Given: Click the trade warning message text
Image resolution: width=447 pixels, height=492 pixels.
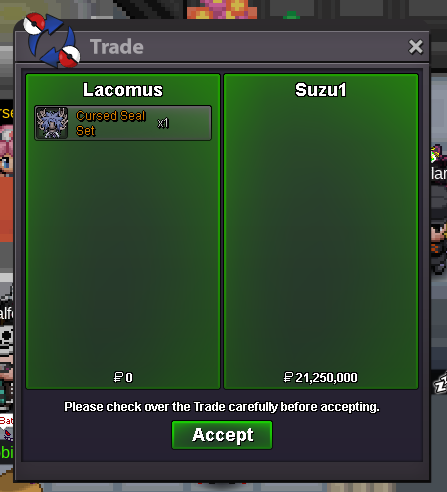Looking at the screenshot, I should pyautogui.click(x=222, y=407).
